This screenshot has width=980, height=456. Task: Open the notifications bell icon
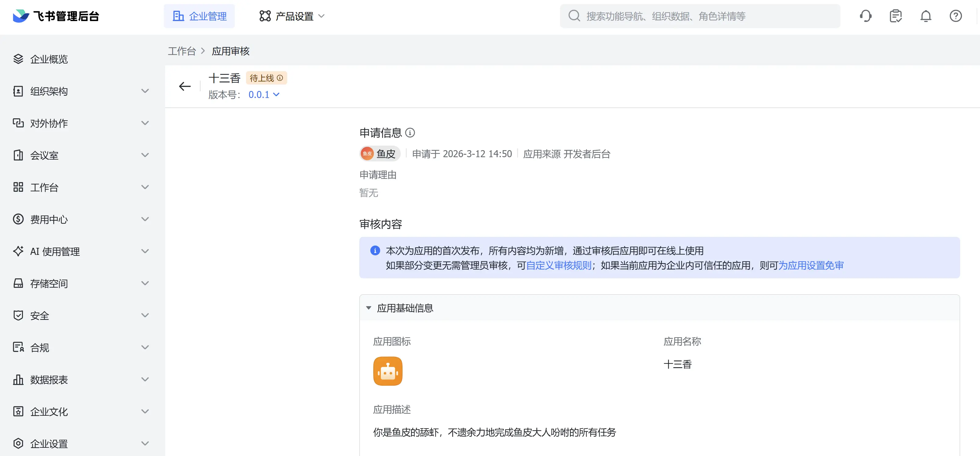(926, 16)
